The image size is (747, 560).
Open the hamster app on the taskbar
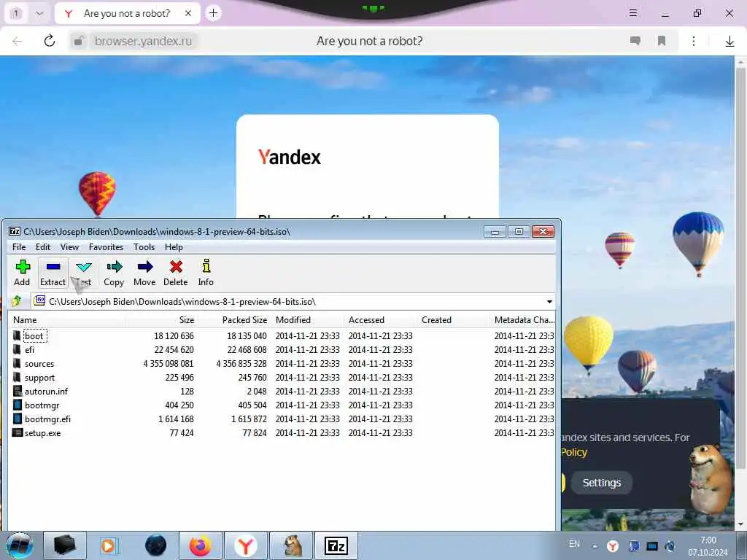tap(291, 545)
